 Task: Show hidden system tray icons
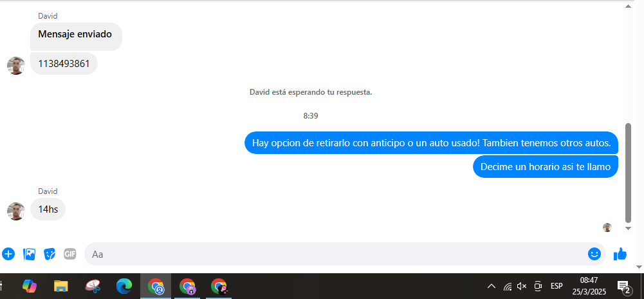coord(492,286)
